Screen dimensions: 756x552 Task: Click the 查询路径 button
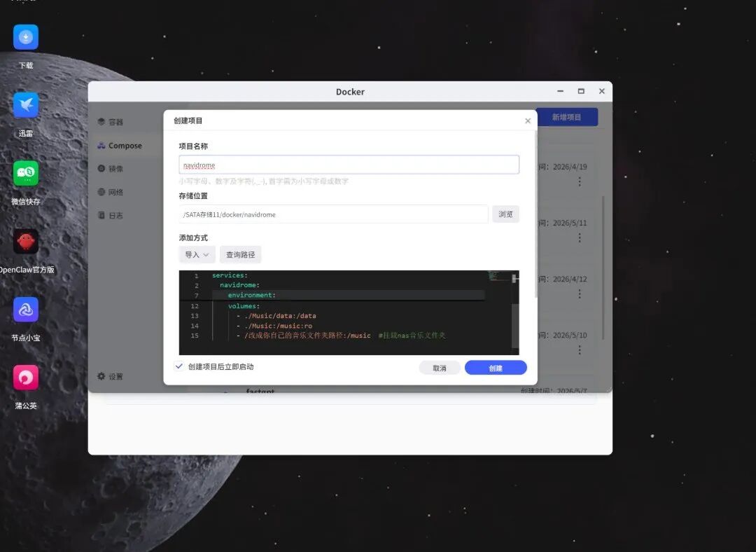pyautogui.click(x=240, y=254)
